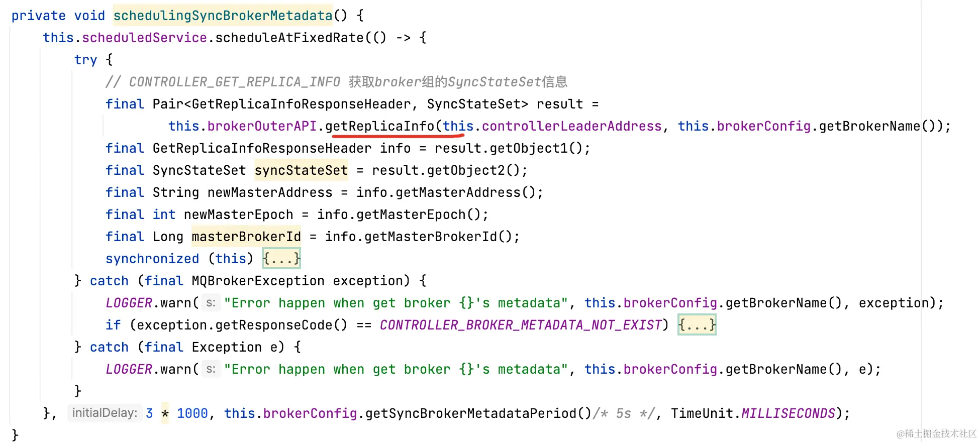This screenshot has height=442, width=980.
Task: Click the highlighted syncStateSet variable
Action: pyautogui.click(x=301, y=170)
